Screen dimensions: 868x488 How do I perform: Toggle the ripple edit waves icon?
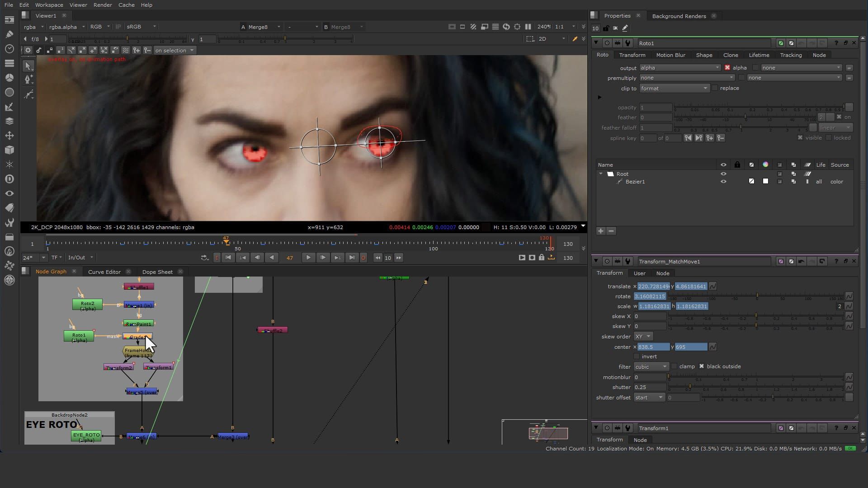point(126,51)
